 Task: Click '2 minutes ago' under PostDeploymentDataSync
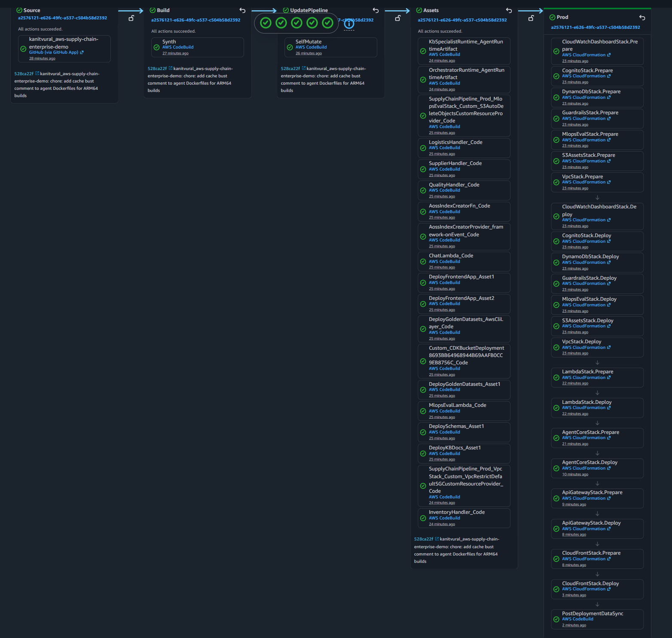[574, 625]
